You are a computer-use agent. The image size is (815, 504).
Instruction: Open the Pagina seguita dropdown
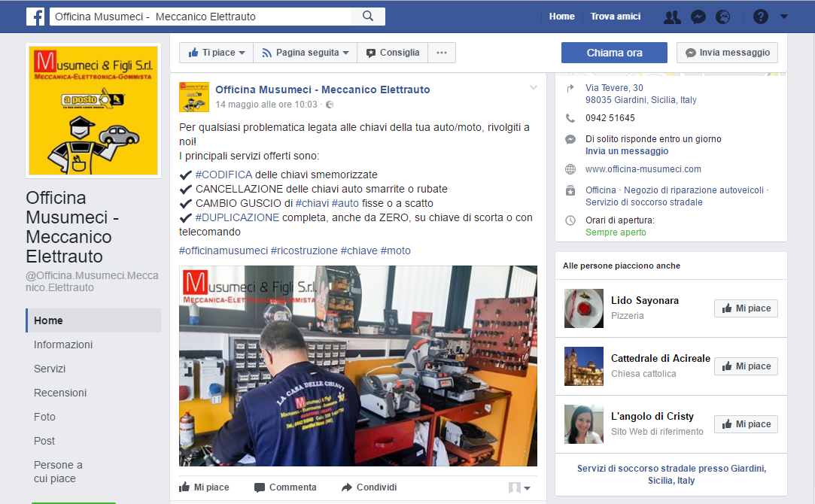(x=305, y=53)
